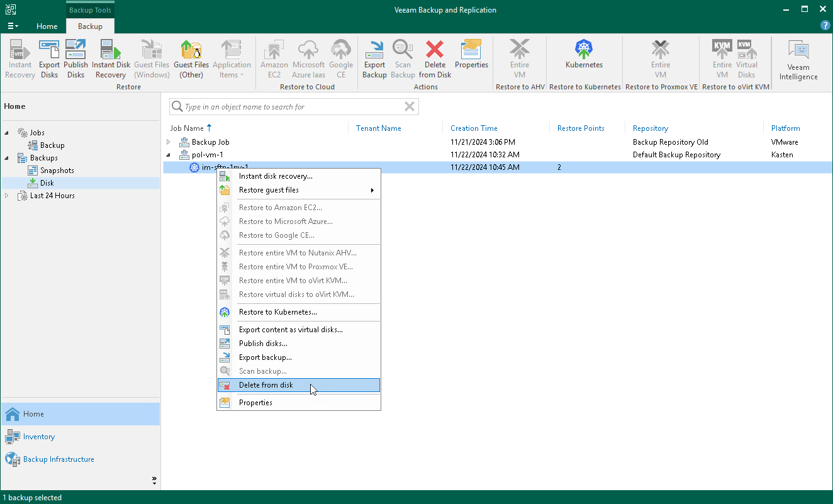Viewport: 833px width, 504px height.
Task: Open the Home navigation view
Action: click(80, 414)
